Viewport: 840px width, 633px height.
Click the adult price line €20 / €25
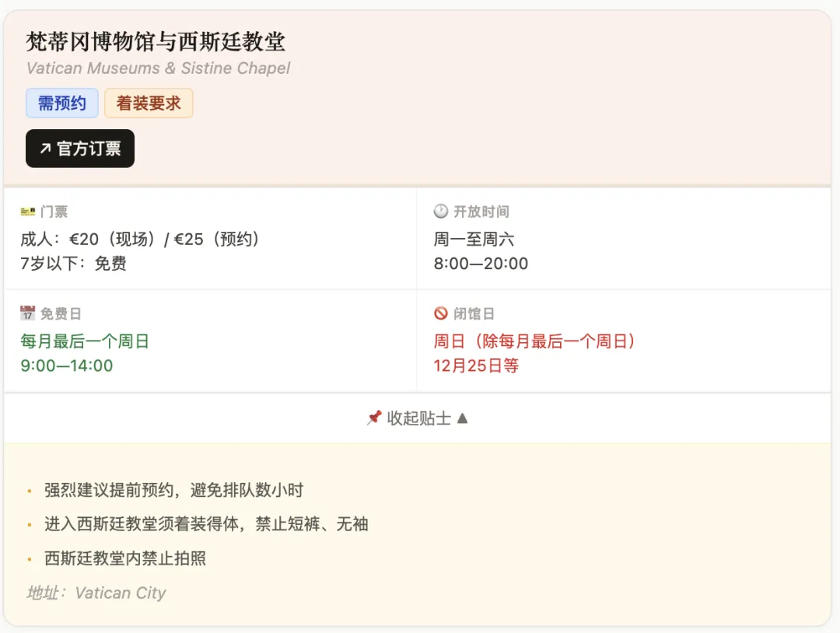[x=141, y=240]
